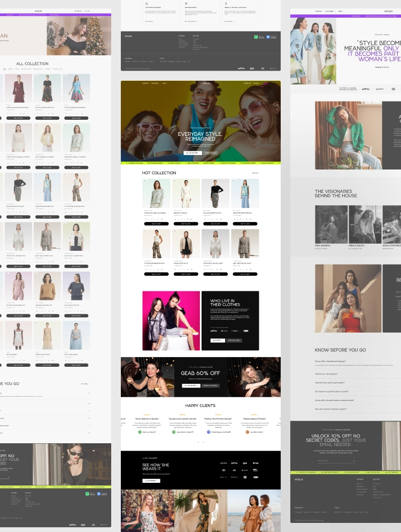401x532 pixels.
Task: Add the blue top with floral skirt to cart
Action: pyautogui.click(x=76, y=118)
